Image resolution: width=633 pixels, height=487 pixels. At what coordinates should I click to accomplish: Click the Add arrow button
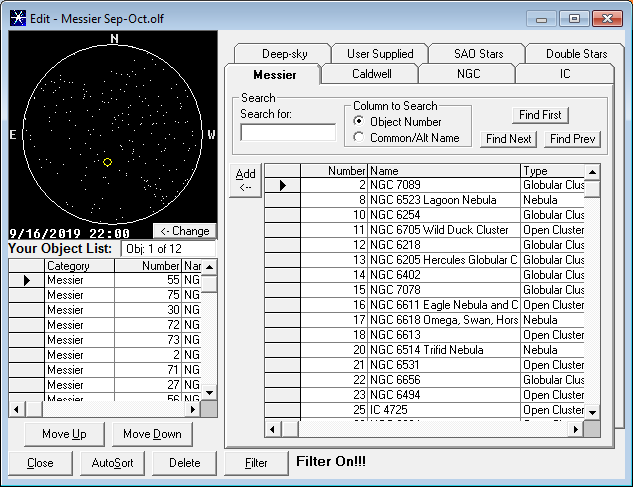[245, 180]
